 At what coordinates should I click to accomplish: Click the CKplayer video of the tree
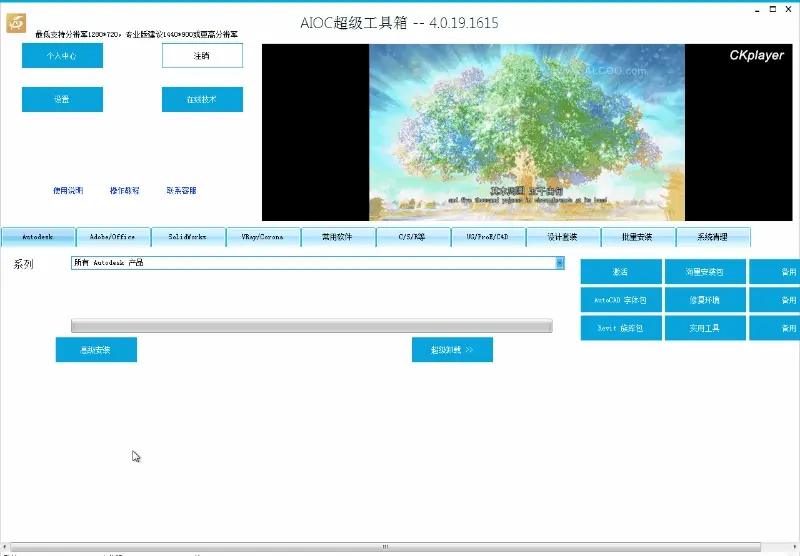pyautogui.click(x=527, y=132)
